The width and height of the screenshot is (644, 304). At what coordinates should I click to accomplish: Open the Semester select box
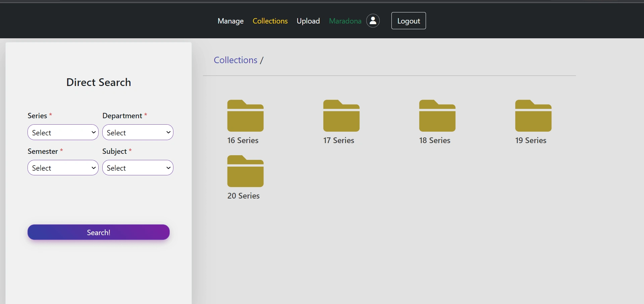(63, 168)
